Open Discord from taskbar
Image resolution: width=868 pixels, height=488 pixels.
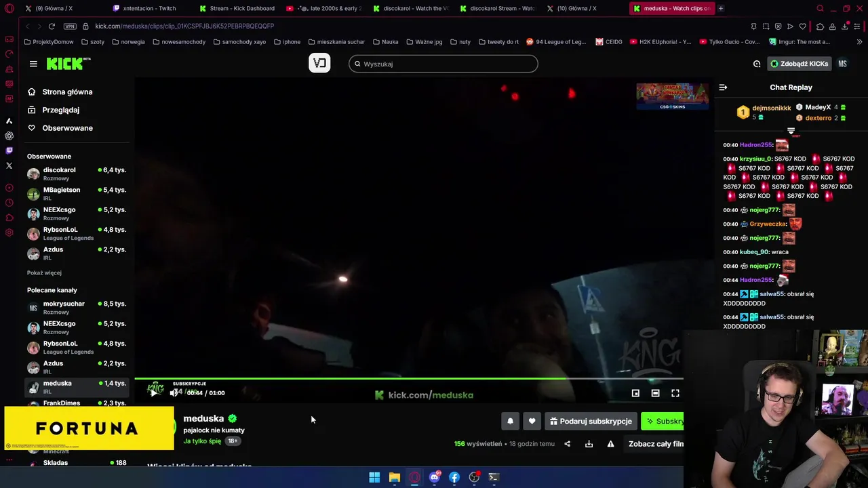434,477
